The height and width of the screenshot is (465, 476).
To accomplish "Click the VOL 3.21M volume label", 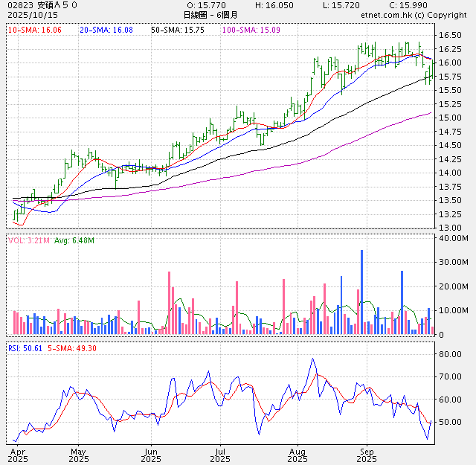I will [x=30, y=240].
